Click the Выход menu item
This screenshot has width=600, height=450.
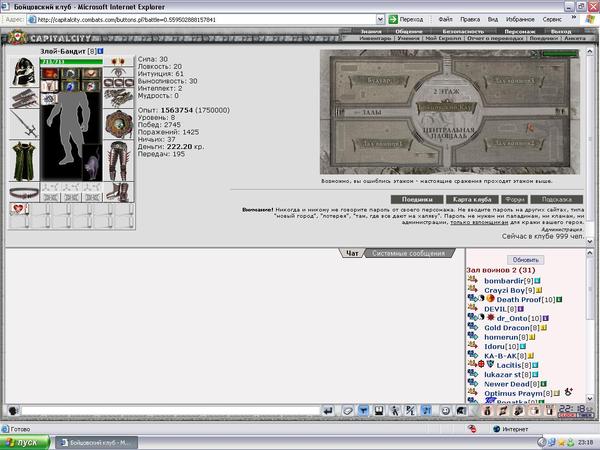point(561,31)
